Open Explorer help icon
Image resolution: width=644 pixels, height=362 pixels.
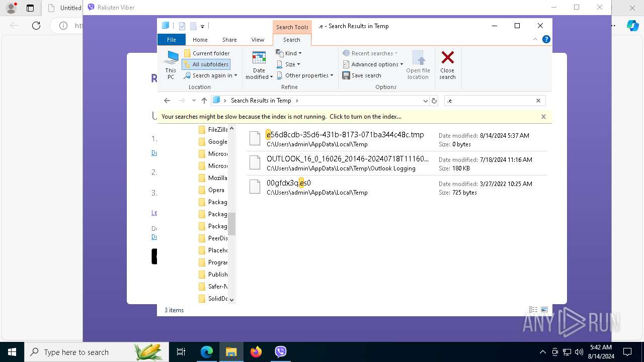546,39
